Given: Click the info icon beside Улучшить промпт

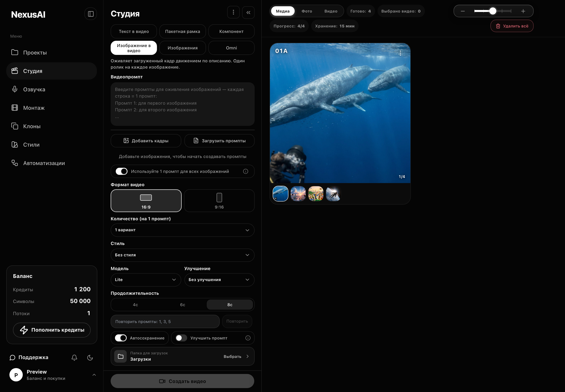Looking at the screenshot, I should pyautogui.click(x=248, y=338).
